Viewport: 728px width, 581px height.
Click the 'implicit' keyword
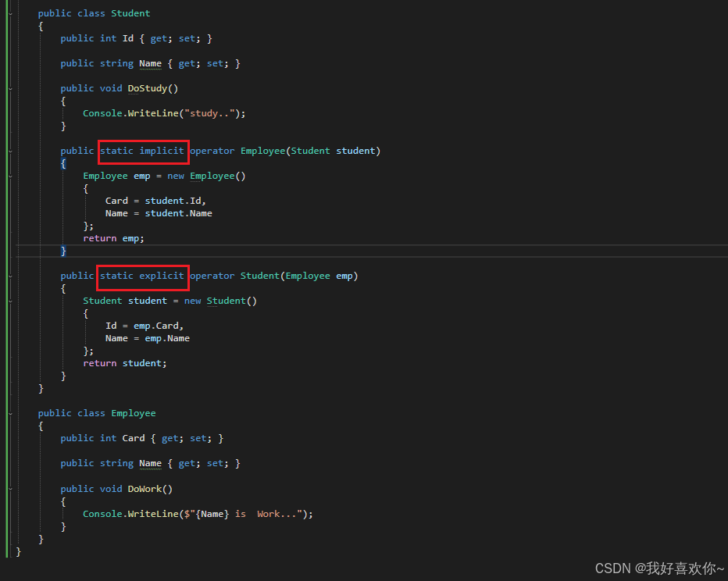click(162, 151)
